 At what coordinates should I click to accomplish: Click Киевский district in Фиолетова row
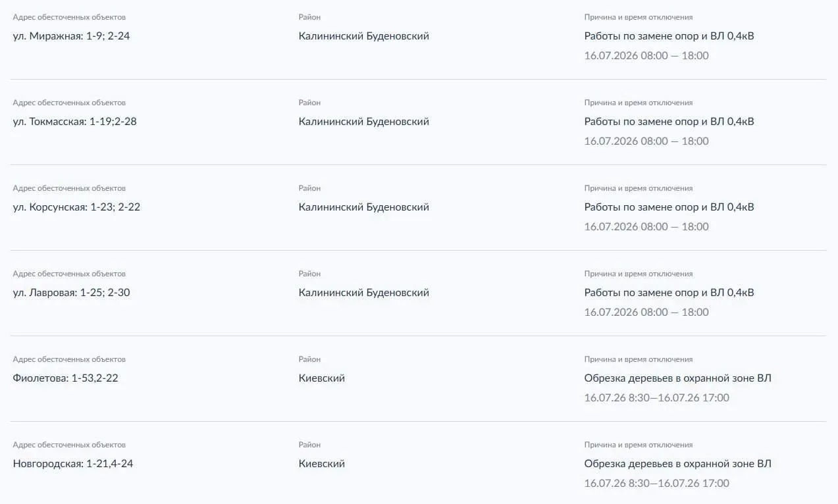tap(322, 378)
